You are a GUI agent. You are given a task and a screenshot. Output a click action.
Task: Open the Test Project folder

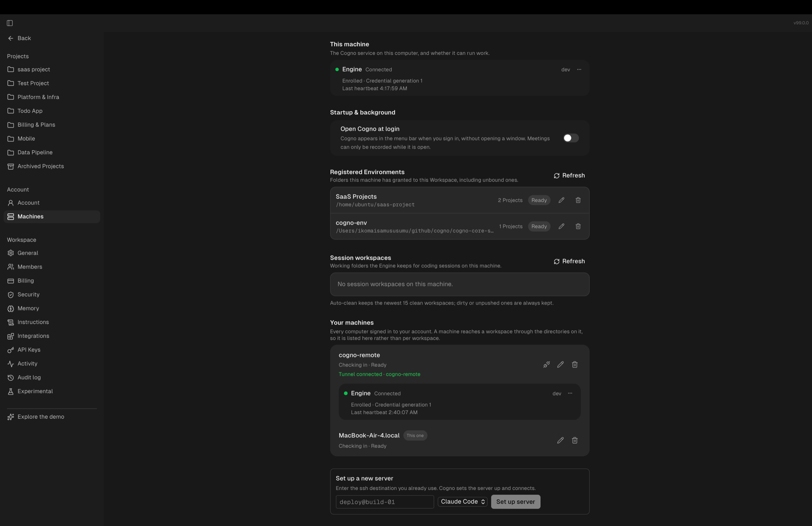52,83
